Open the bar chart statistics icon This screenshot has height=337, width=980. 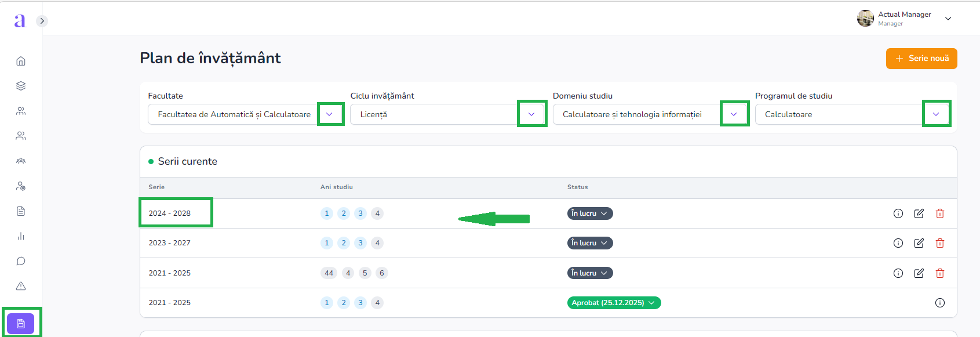click(x=21, y=236)
